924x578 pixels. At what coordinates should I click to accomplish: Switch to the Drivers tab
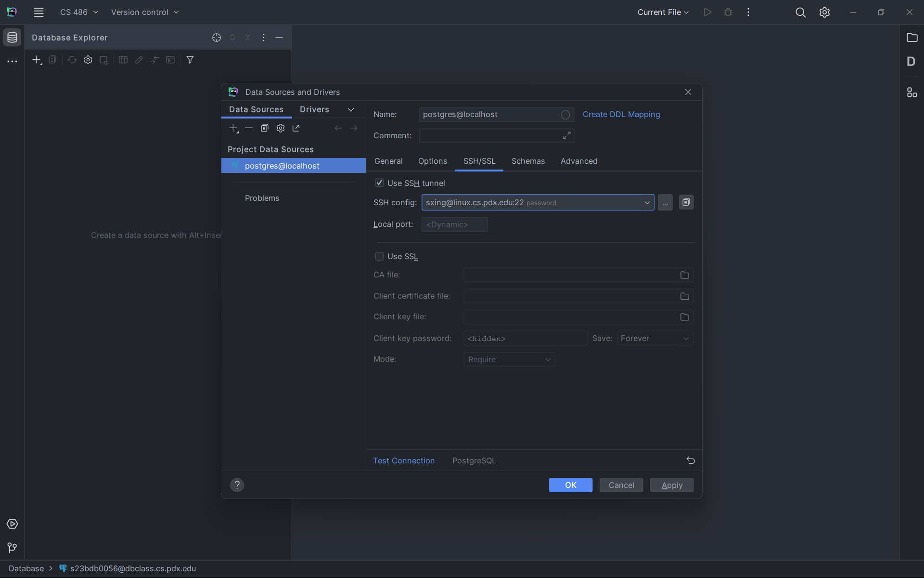tap(314, 109)
